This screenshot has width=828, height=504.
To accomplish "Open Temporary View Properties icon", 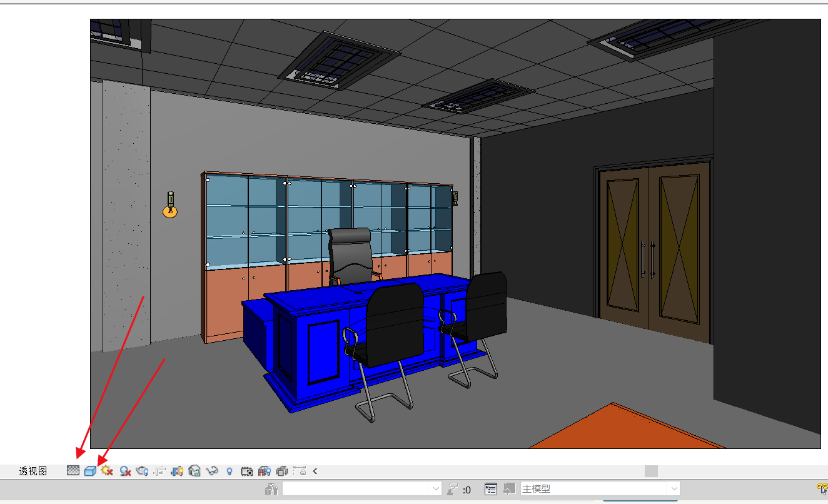I will pos(246,471).
